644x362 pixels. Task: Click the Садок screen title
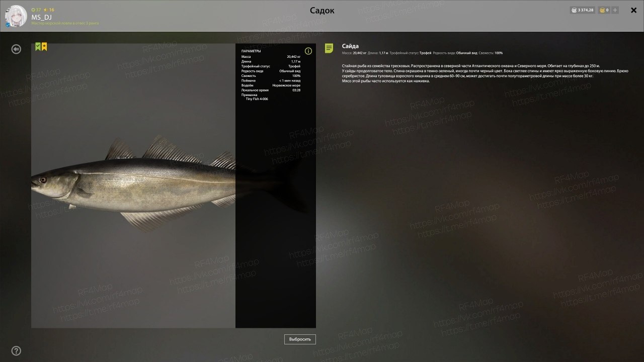[x=322, y=11]
